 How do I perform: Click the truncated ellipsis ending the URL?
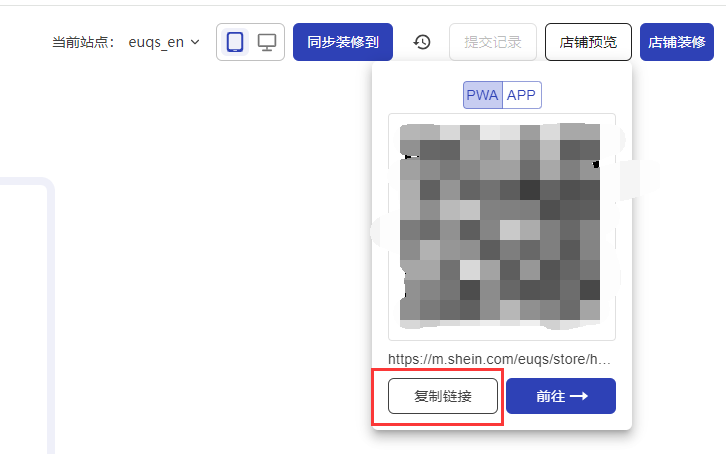click(x=605, y=362)
